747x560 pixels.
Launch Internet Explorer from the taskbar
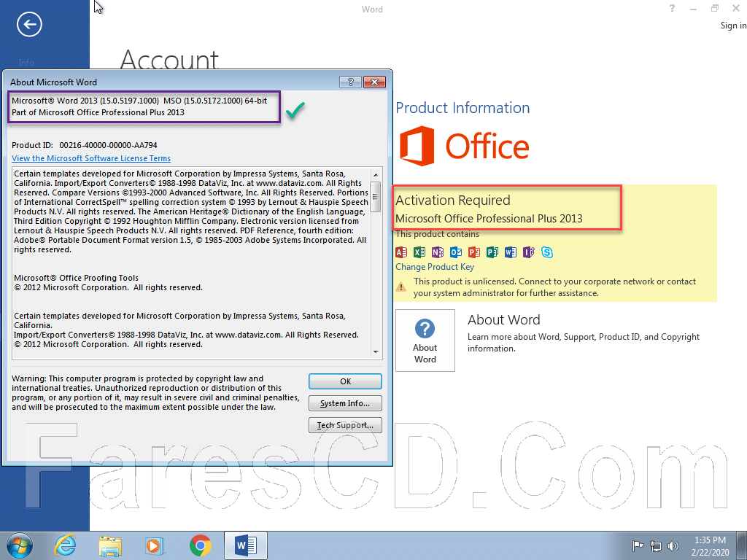click(x=65, y=545)
